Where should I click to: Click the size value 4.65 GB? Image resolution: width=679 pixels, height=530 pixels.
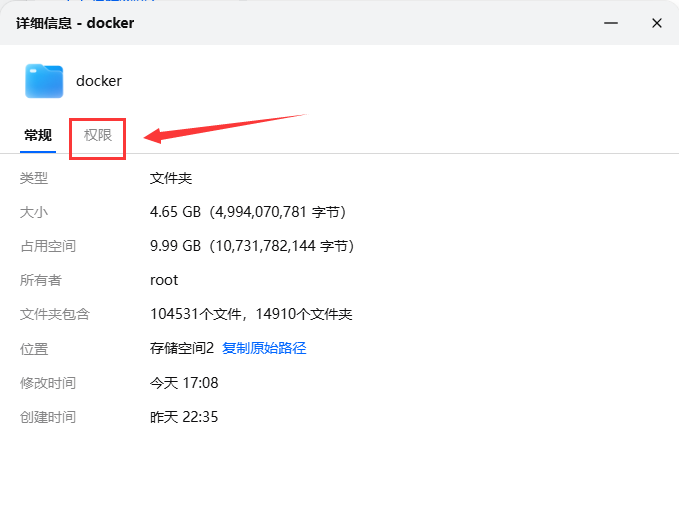tap(175, 212)
